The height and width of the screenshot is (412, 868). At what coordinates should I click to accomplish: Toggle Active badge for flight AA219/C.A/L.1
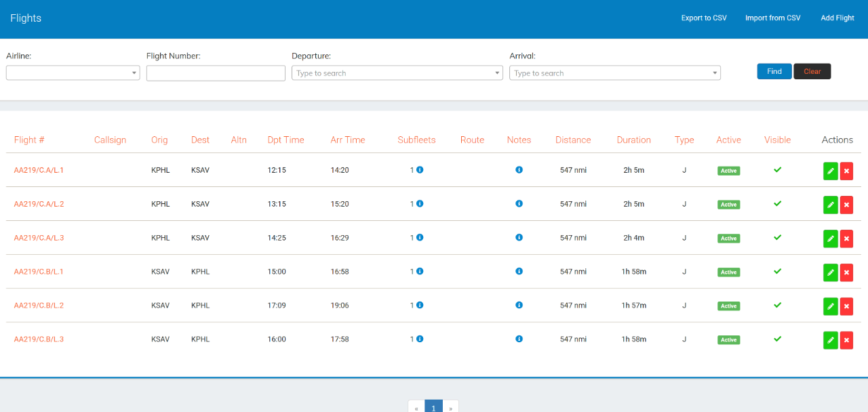[728, 171]
